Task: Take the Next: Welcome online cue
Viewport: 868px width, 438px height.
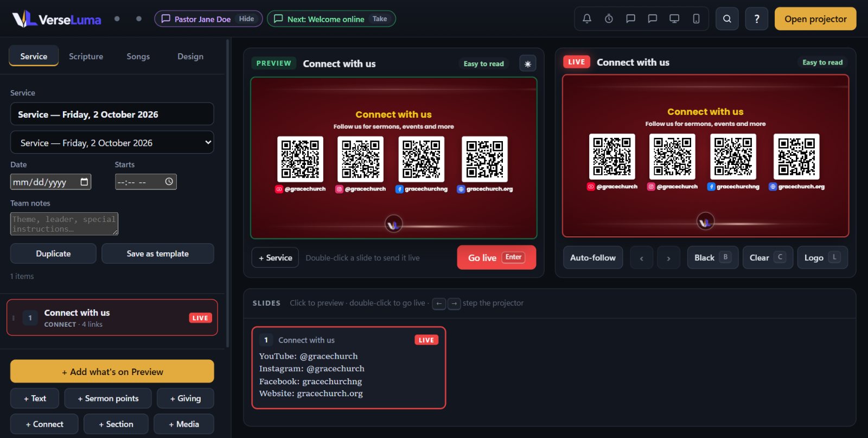Action: pos(380,19)
